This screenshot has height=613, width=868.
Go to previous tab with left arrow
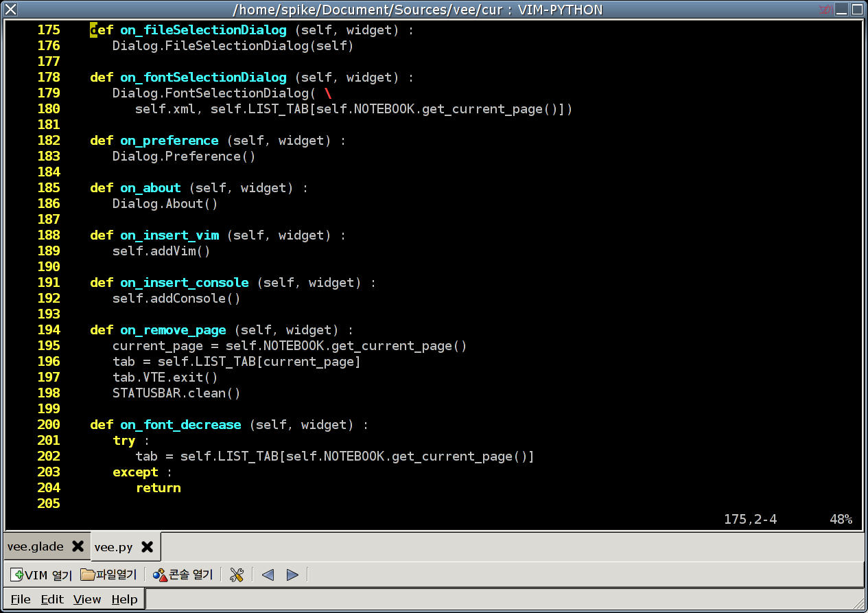[268, 575]
